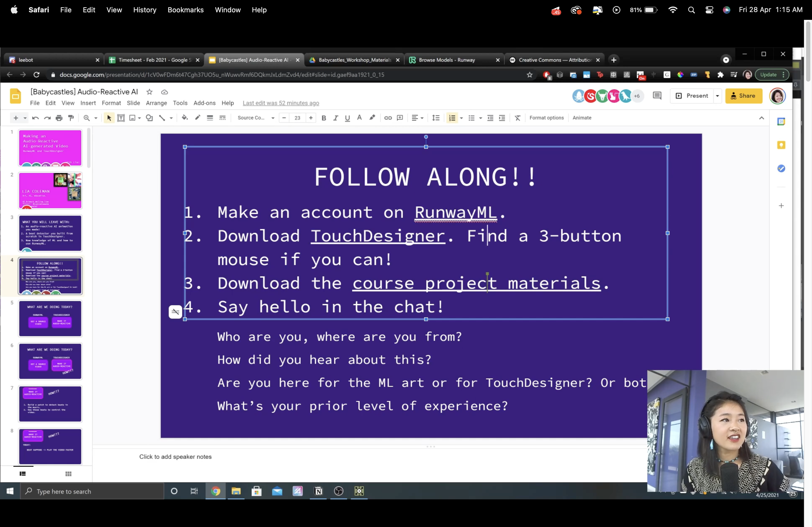This screenshot has width=812, height=527.
Task: Switch to filmstrip view
Action: pos(23,474)
